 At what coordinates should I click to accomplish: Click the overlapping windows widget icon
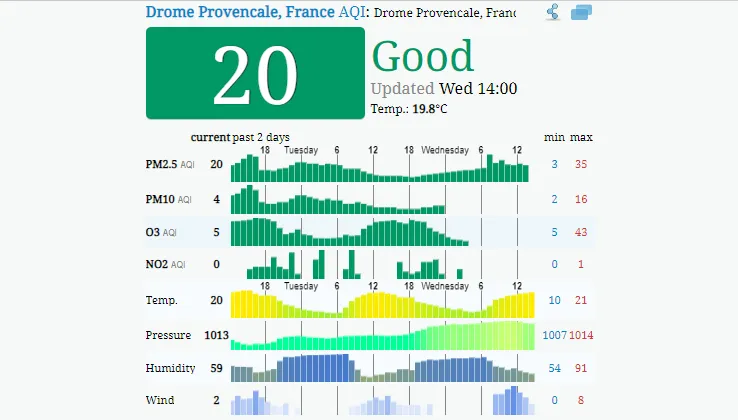(582, 13)
